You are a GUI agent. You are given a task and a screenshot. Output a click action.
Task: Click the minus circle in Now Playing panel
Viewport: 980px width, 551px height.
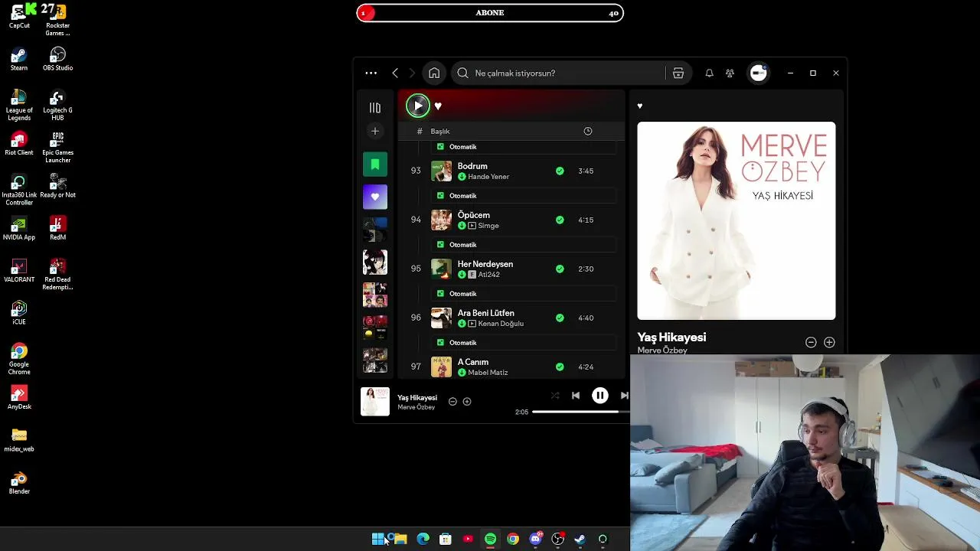click(x=811, y=343)
